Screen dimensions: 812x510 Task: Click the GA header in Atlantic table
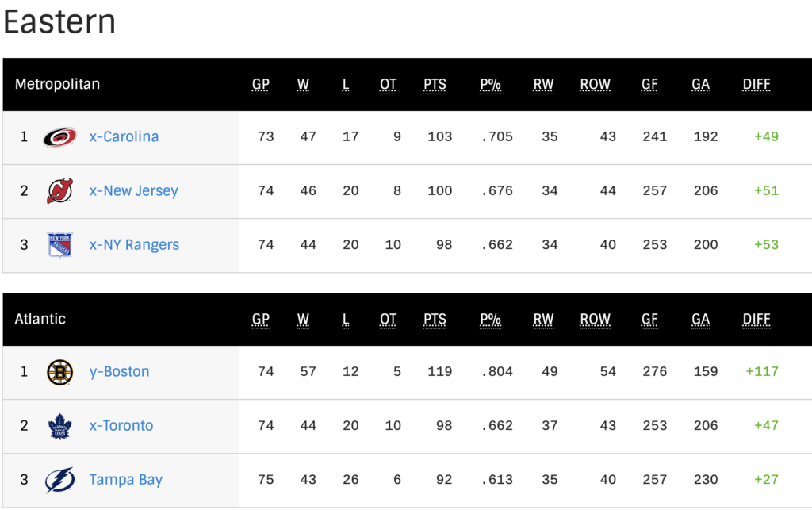pyautogui.click(x=700, y=320)
